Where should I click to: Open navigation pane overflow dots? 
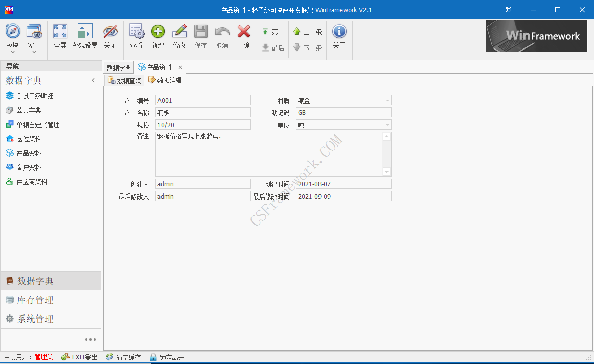90,339
